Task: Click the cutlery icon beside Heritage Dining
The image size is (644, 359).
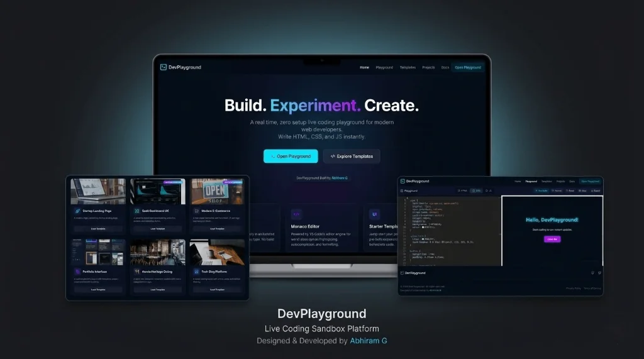Action: point(137,272)
